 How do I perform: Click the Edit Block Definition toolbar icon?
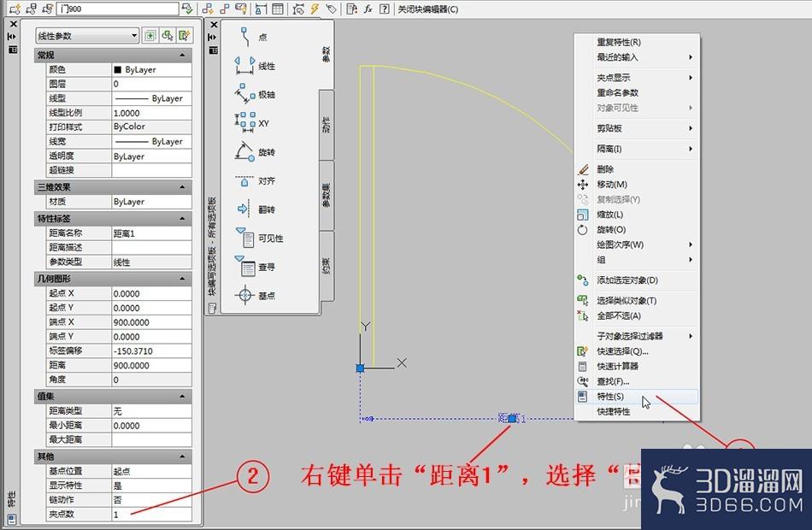[15, 9]
